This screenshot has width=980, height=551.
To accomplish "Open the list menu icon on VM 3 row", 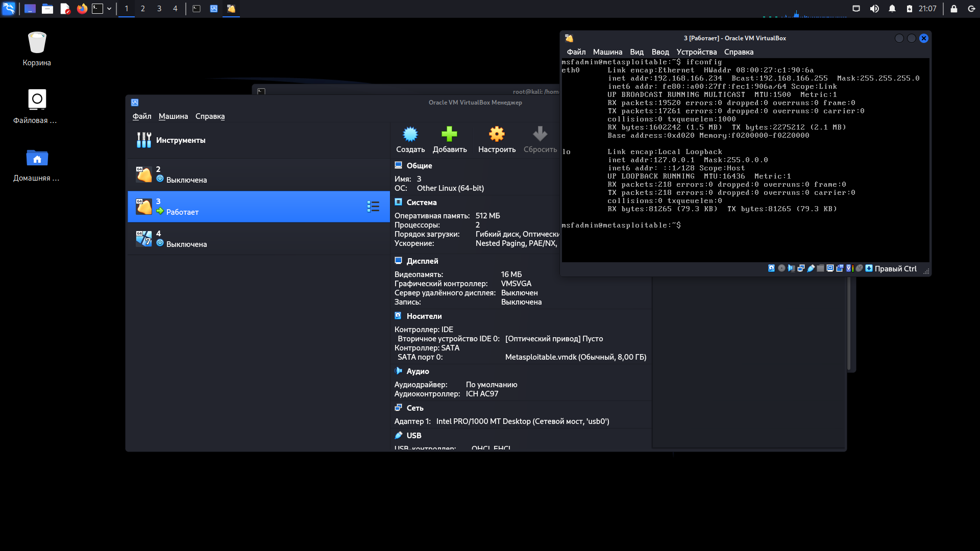I will [373, 207].
